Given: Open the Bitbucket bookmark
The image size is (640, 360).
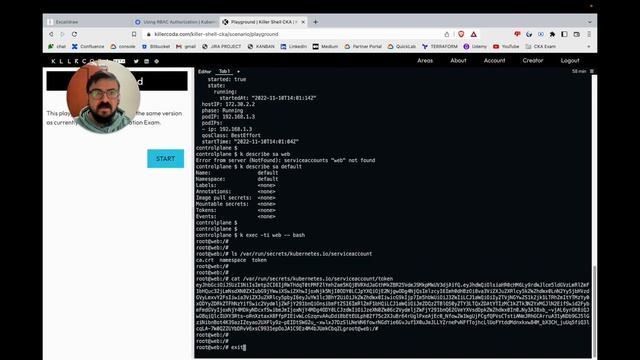Looking at the screenshot, I should pyautogui.click(x=156, y=47).
